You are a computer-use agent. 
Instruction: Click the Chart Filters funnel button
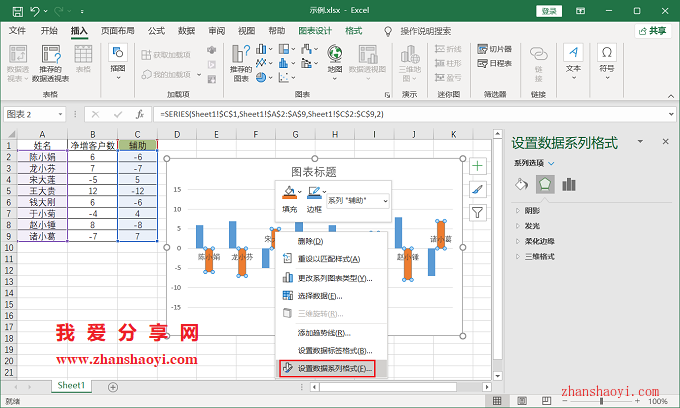click(x=477, y=212)
